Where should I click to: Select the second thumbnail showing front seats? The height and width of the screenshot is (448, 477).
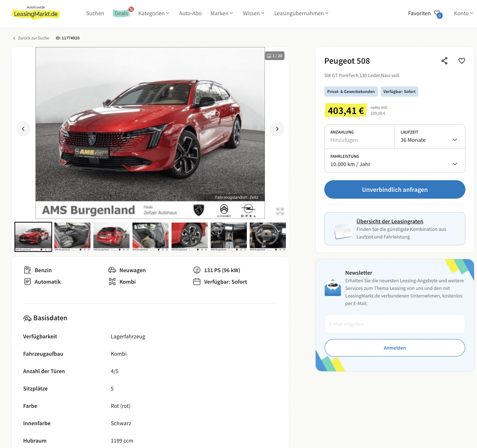point(72,237)
